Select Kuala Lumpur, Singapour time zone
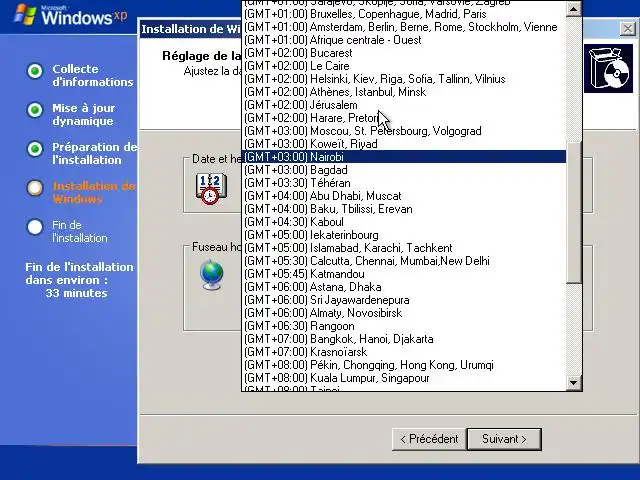 click(404, 378)
